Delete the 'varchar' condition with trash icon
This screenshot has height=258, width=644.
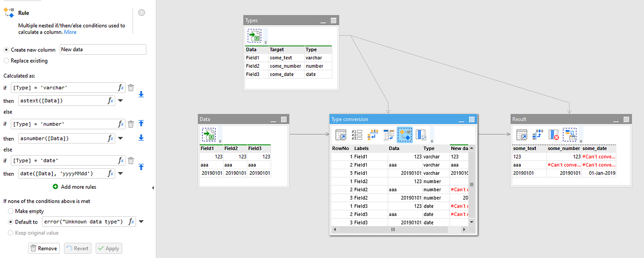[x=131, y=87]
